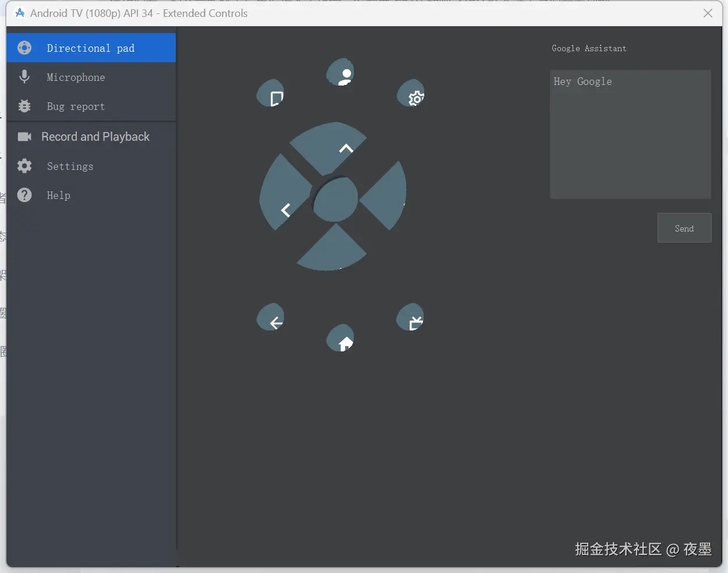
Task: Focus the Google Assistant text box
Action: pyautogui.click(x=630, y=134)
